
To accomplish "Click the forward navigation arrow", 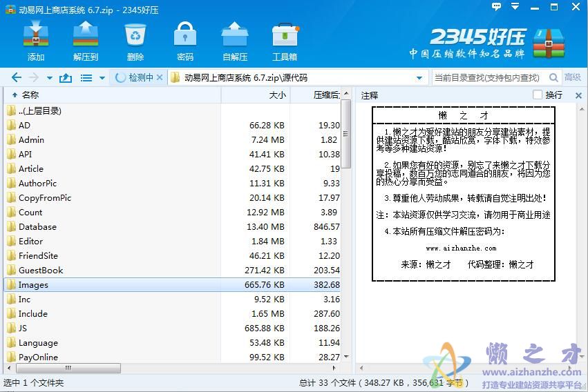I will pos(34,77).
